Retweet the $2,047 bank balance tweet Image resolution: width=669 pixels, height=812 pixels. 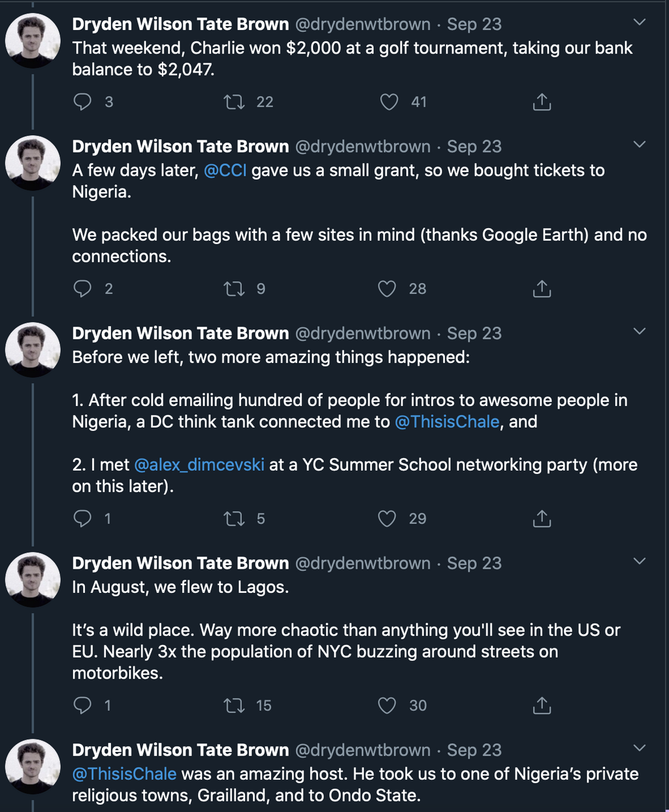235,102
